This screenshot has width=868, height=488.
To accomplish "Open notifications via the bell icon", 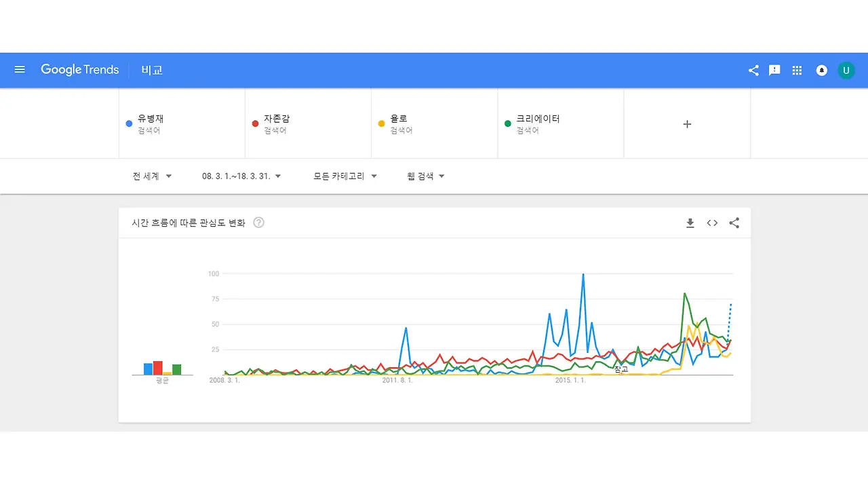I will (x=821, y=70).
